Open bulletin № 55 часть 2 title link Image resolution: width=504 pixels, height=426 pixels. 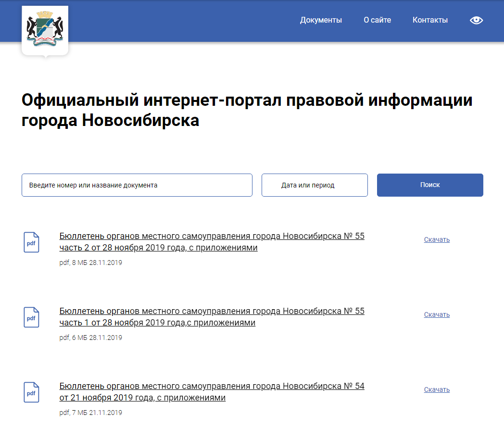coord(212,242)
